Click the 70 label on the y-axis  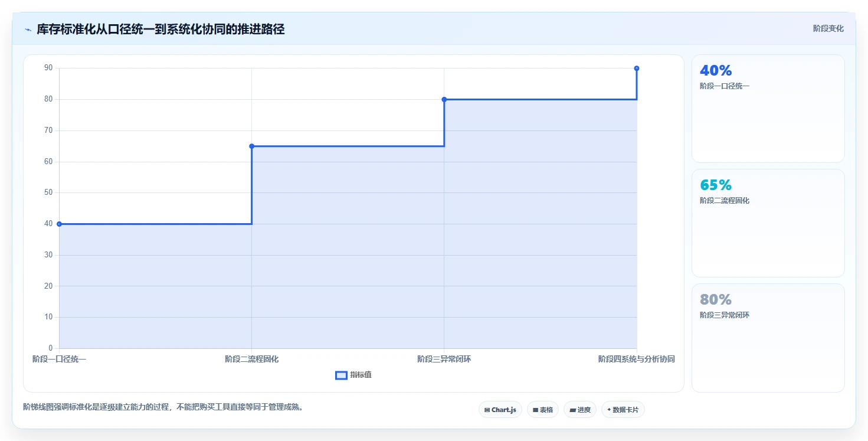pos(48,130)
